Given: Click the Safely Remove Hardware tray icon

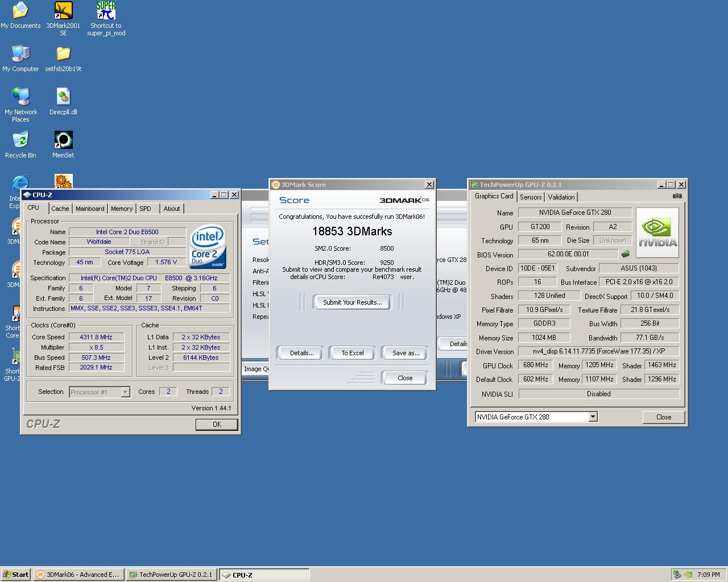Looking at the screenshot, I should tap(677, 575).
